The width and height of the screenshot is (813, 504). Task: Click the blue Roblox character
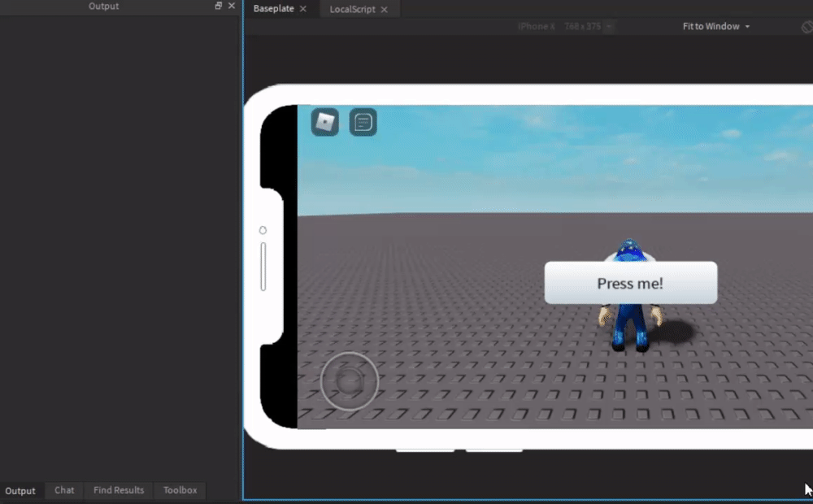(630, 296)
